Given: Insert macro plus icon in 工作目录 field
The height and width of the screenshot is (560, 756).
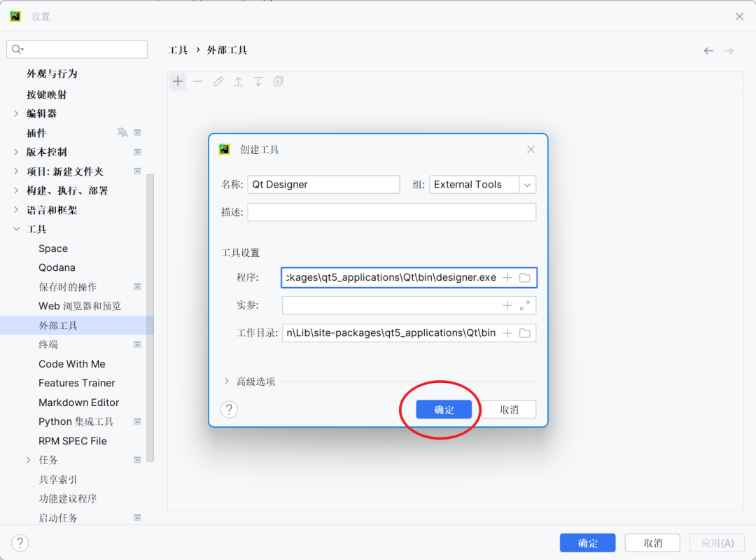Looking at the screenshot, I should [x=507, y=333].
